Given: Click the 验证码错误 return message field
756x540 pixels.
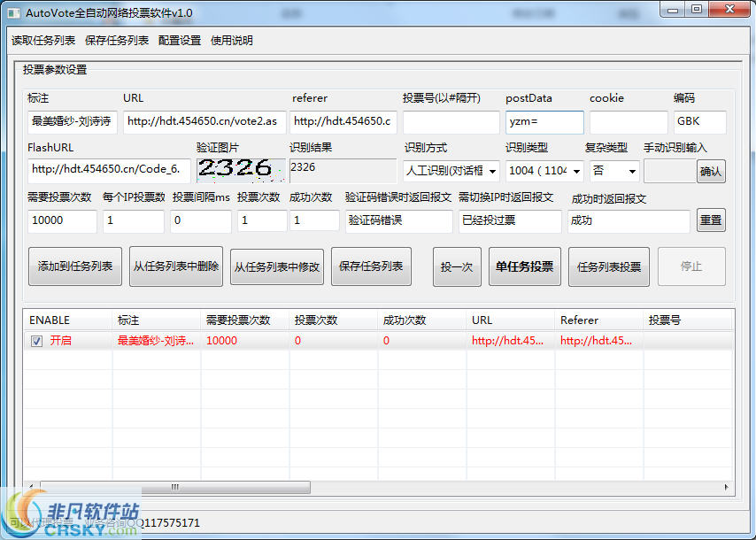Looking at the screenshot, I should 399,221.
